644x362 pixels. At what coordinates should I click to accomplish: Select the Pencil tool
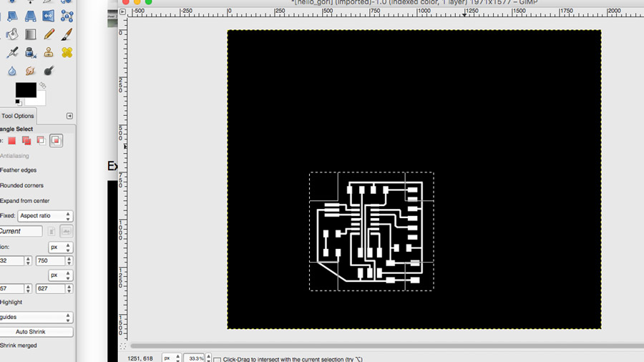pos(49,34)
